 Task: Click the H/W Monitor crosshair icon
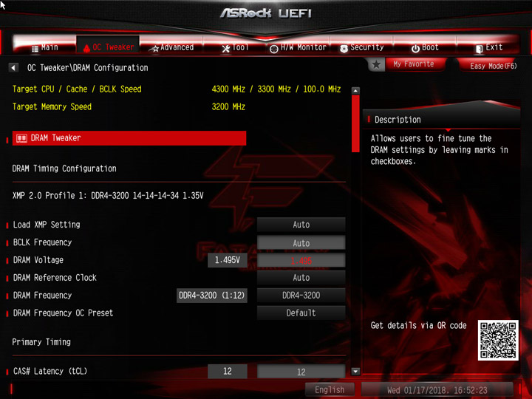click(274, 49)
